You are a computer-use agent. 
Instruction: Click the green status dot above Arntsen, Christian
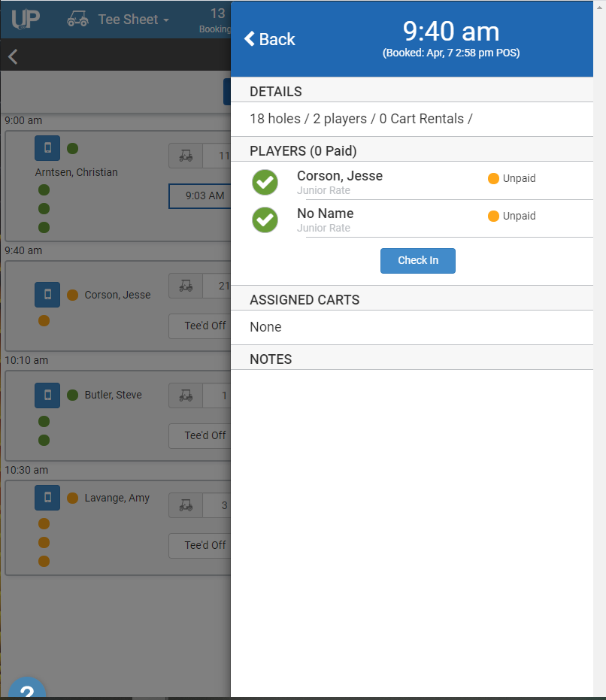[72, 148]
